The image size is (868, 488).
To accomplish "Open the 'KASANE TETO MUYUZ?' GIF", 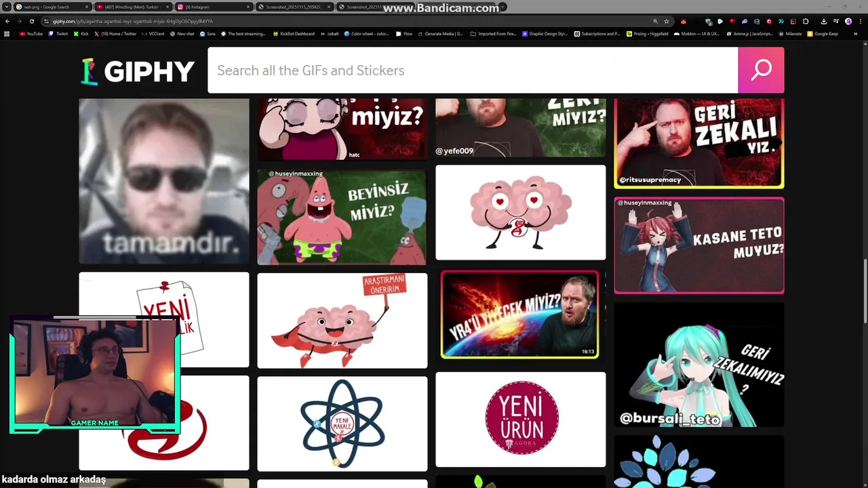I will pos(699,245).
